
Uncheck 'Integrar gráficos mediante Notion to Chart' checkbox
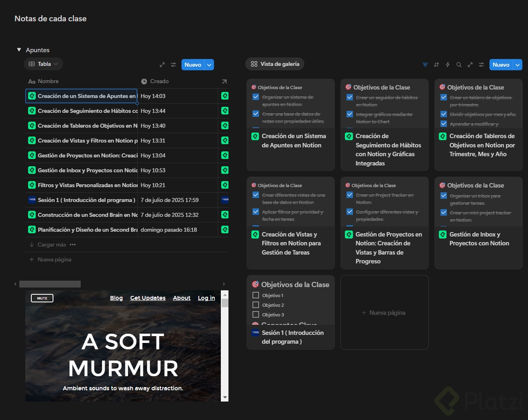click(x=350, y=114)
